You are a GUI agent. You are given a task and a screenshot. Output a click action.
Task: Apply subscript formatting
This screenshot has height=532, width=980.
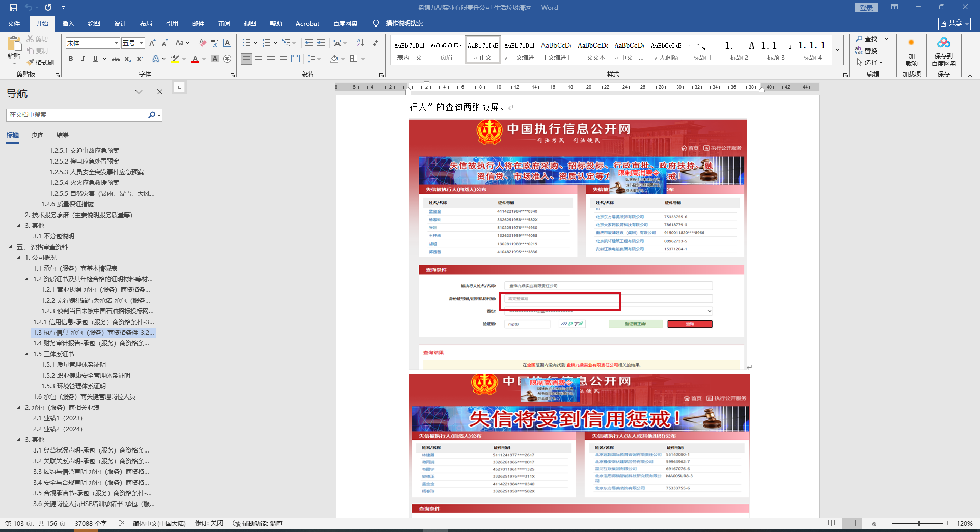(x=128, y=59)
